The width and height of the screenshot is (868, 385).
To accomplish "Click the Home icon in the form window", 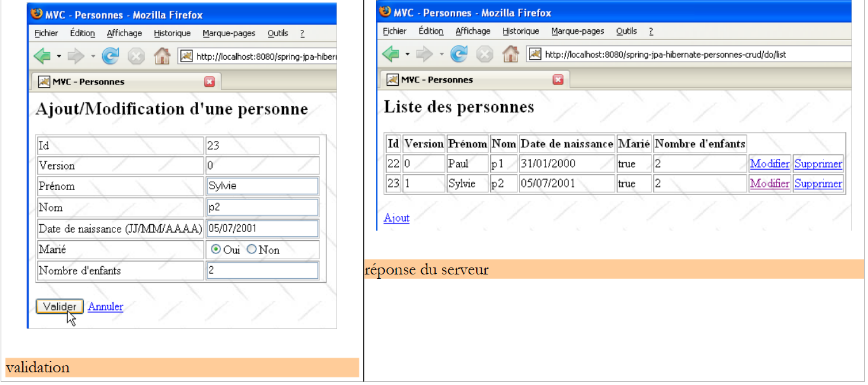I will (163, 57).
